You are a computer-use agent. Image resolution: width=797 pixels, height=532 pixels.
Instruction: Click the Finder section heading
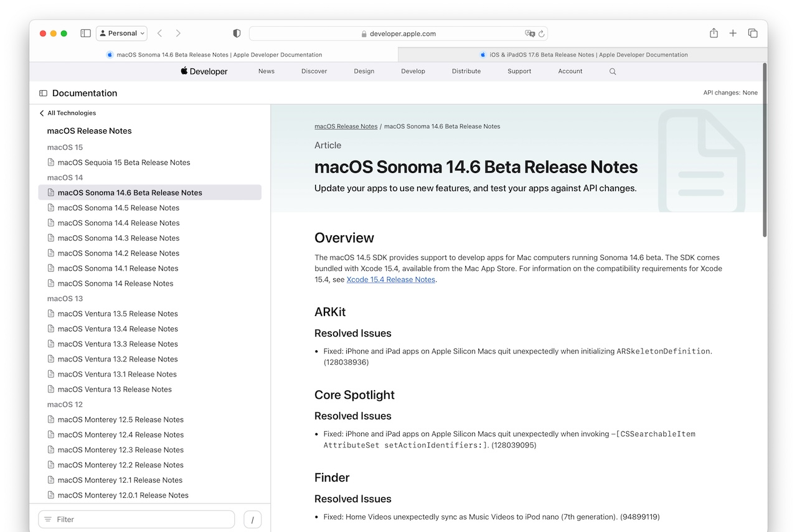(x=332, y=478)
